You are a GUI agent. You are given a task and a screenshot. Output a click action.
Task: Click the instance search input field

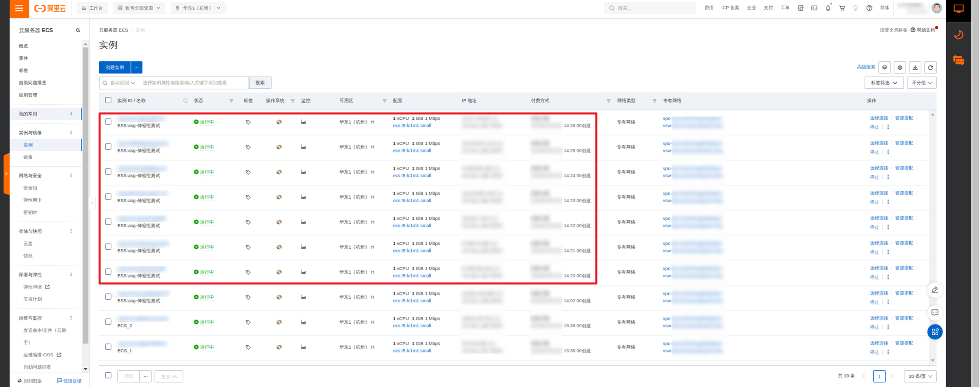(194, 83)
